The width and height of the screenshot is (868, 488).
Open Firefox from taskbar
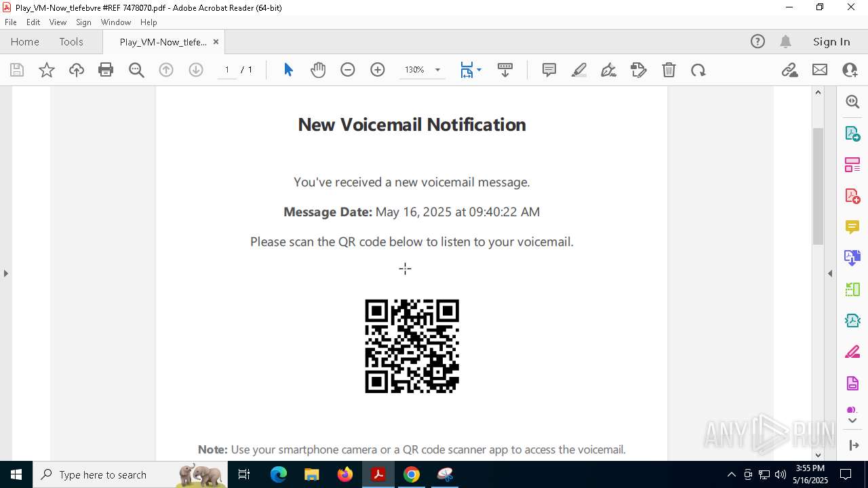pos(345,474)
